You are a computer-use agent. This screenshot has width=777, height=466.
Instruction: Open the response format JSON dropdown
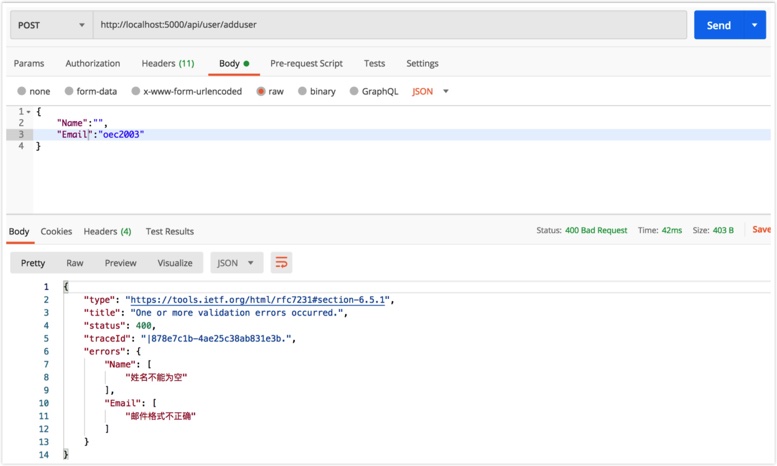[x=235, y=263]
